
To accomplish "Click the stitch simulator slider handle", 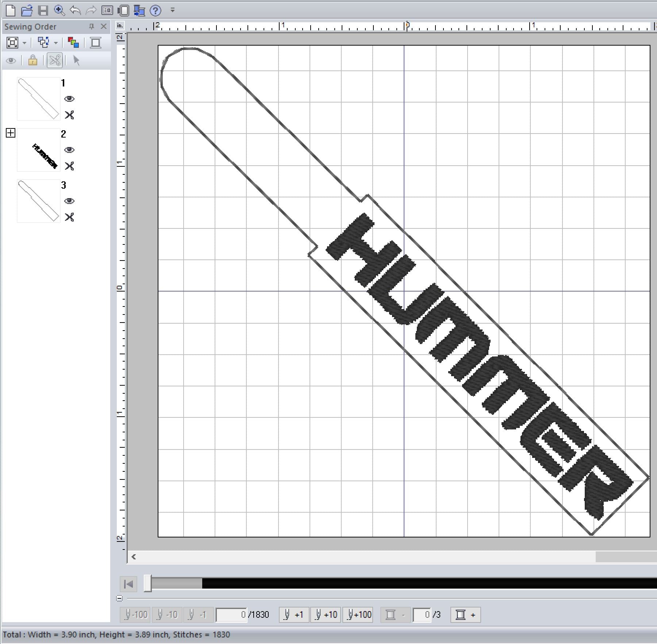I will click(147, 583).
